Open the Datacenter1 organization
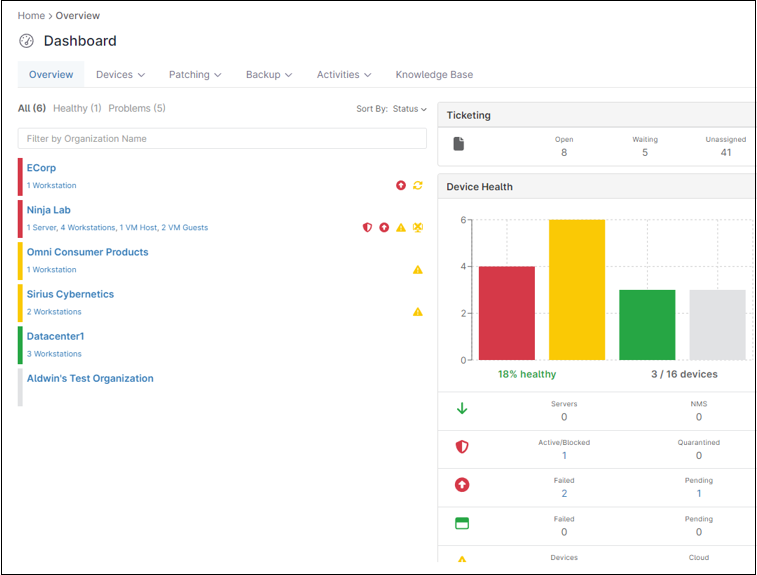Image resolution: width=757 pixels, height=575 pixels. coord(55,336)
